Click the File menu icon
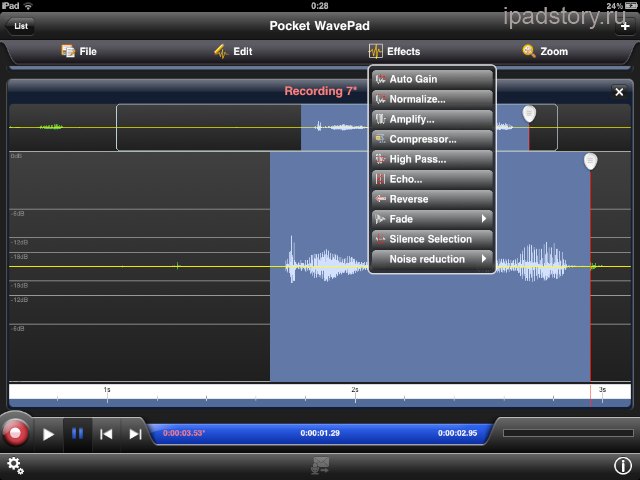 click(68, 51)
